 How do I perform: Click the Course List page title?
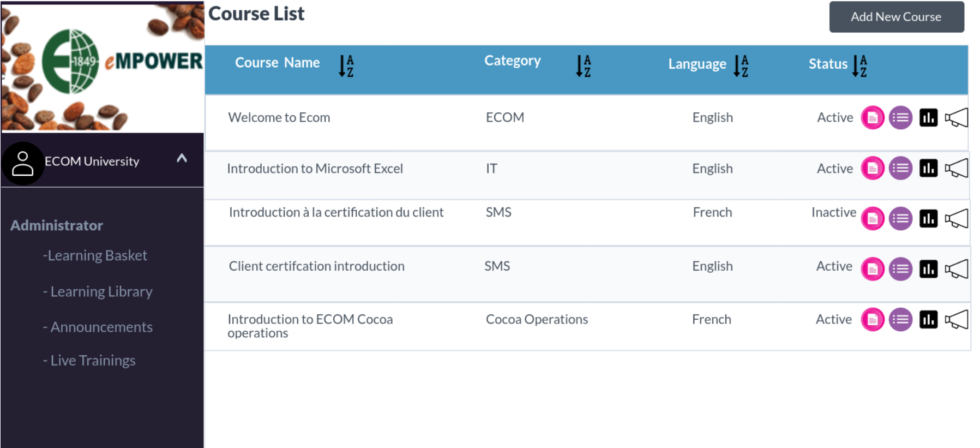256,14
